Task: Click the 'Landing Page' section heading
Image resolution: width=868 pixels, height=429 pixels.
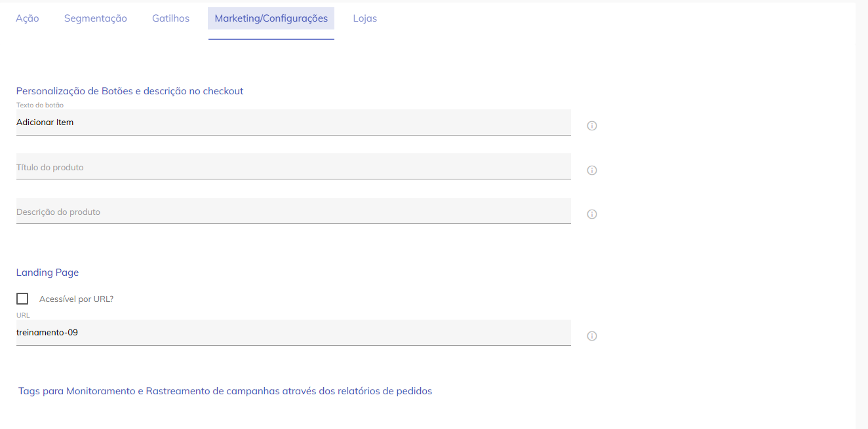Action: (x=47, y=272)
